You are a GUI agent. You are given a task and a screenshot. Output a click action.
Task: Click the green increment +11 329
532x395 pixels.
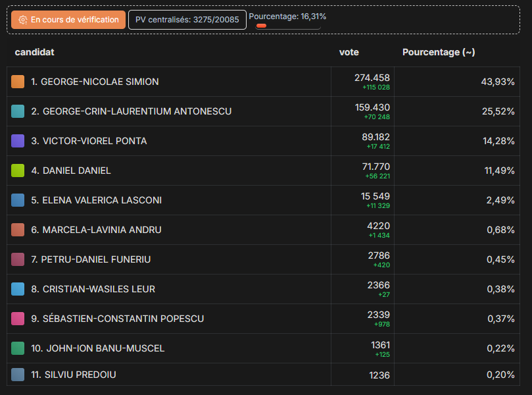(378, 205)
